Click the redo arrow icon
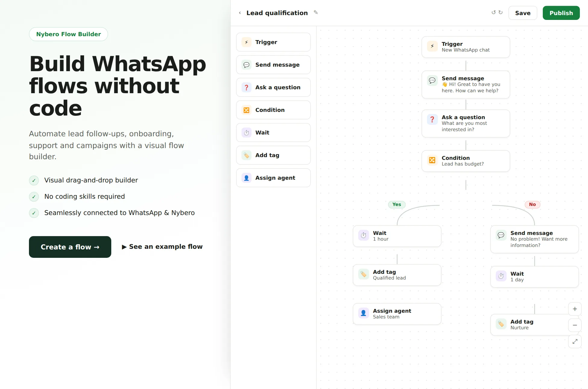The height and width of the screenshot is (389, 588). 501,12
